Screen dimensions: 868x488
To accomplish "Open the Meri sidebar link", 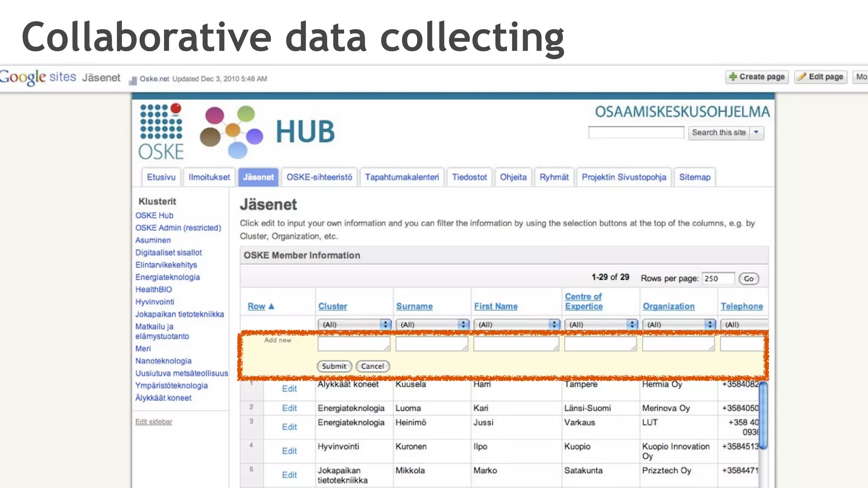I will (x=143, y=348).
